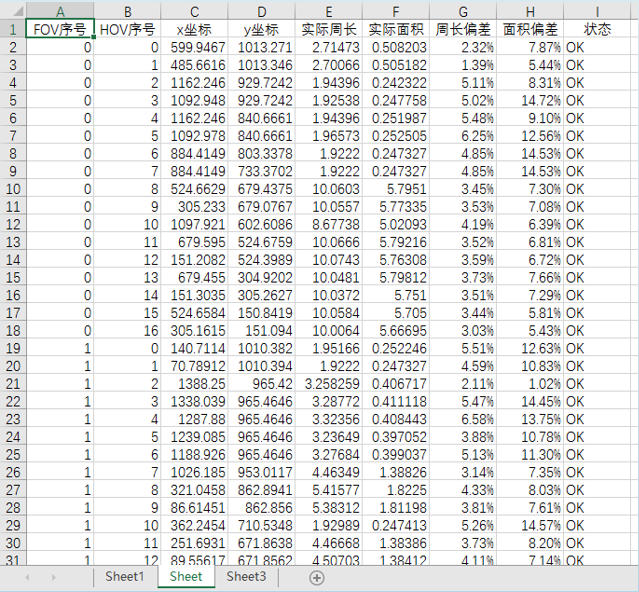This screenshot has width=639, height=592.
Task: Click header cell 'x坐标'
Action: pyautogui.click(x=194, y=29)
